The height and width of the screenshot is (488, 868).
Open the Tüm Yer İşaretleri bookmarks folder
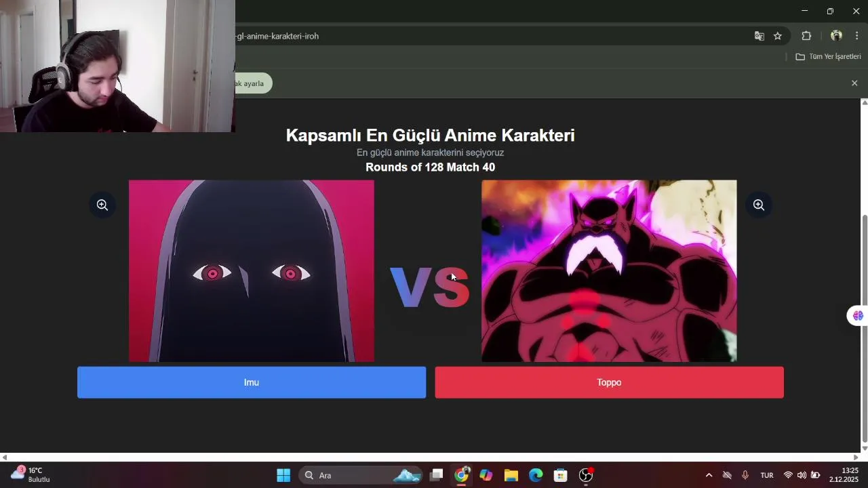click(x=828, y=56)
